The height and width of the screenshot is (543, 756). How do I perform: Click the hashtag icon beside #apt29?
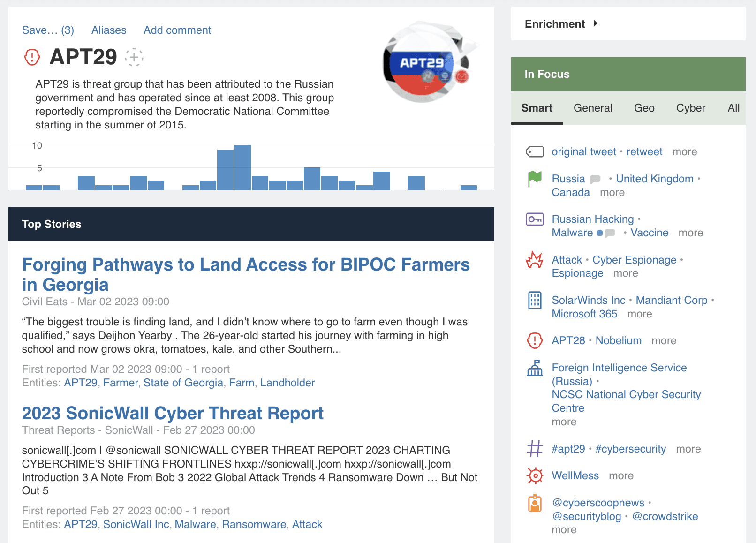(535, 449)
